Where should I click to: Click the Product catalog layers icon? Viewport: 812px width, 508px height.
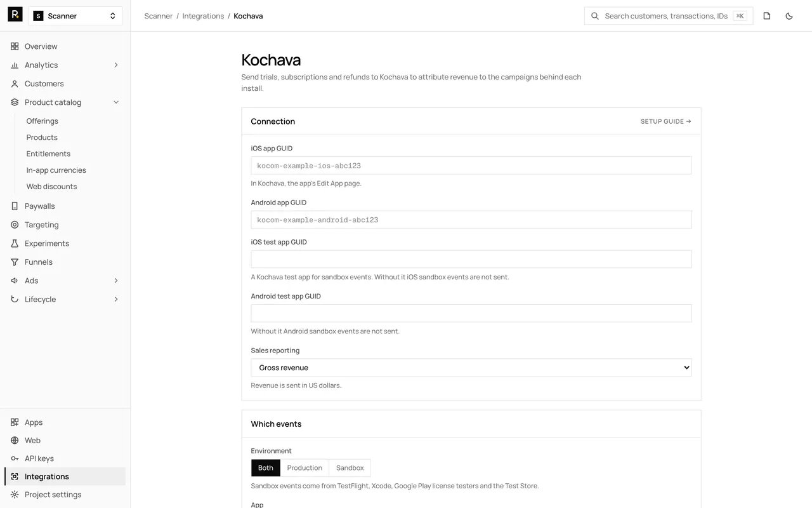pyautogui.click(x=15, y=102)
